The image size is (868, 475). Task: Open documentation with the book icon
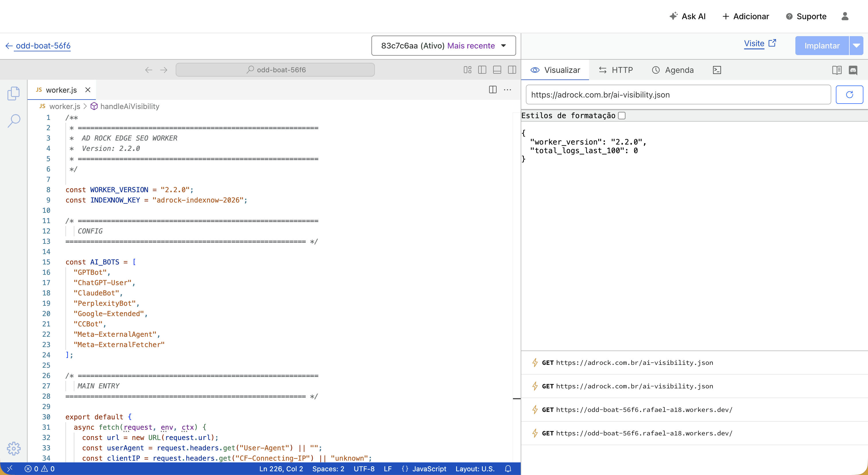click(837, 70)
